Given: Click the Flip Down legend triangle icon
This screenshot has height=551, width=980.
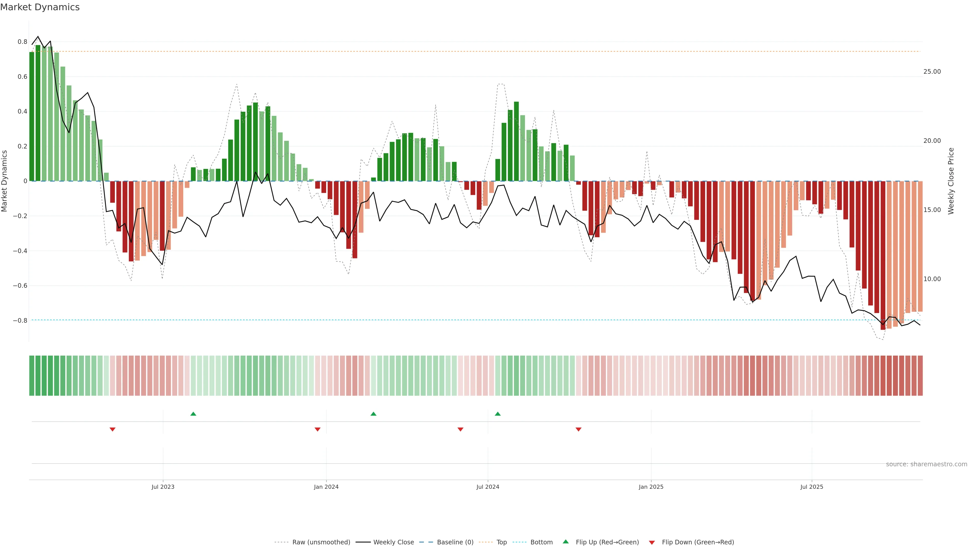Looking at the screenshot, I should tap(652, 543).
